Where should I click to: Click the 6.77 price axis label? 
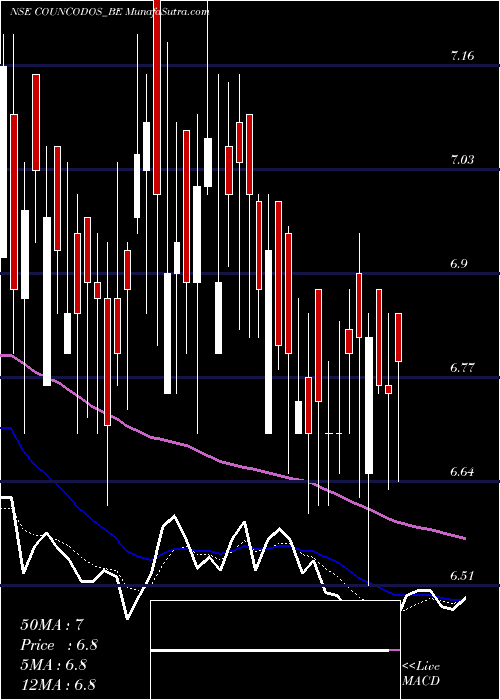(x=462, y=368)
